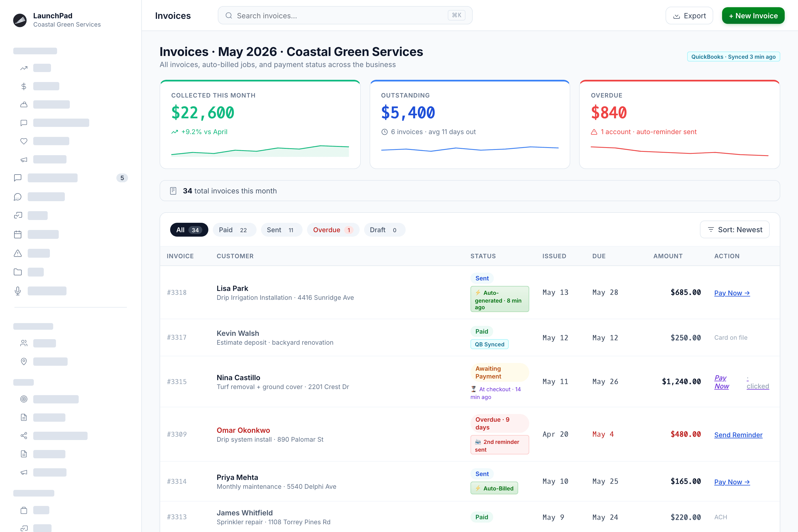Click the $1,240.00 amount
The image size is (798, 532).
coord(681,382)
